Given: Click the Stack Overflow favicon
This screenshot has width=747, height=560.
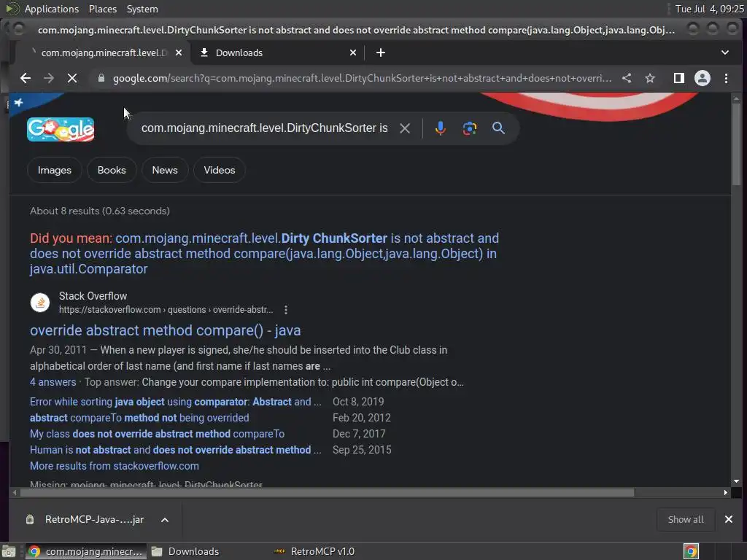Looking at the screenshot, I should point(40,303).
